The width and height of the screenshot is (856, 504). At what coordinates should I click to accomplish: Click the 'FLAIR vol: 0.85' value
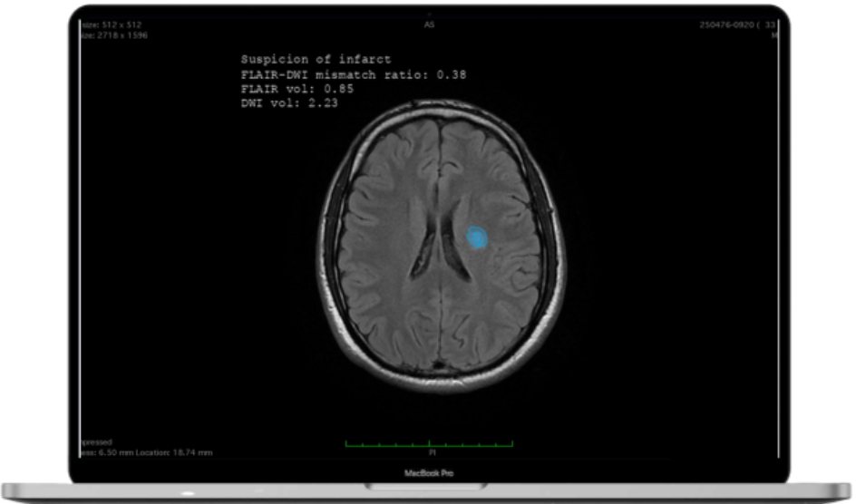[x=297, y=89]
